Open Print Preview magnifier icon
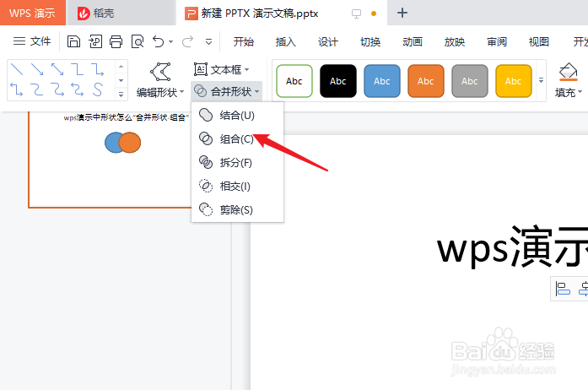Screen dimensions: 588x390 pos(138,41)
